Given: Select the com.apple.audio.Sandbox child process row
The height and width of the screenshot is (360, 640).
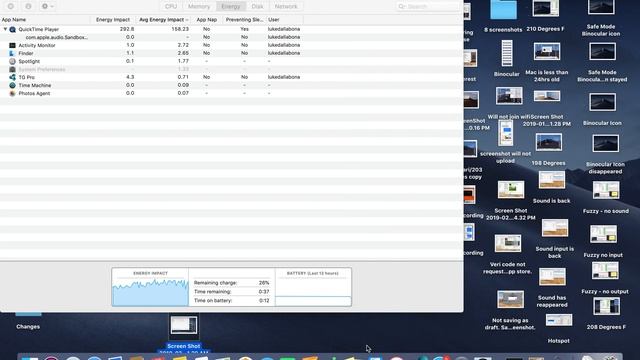Looking at the screenshot, I should tap(231, 37).
